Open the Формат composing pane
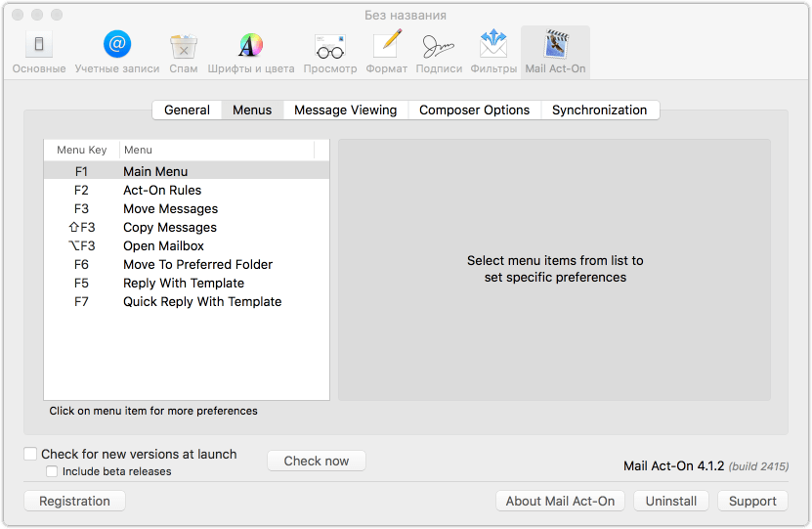Viewport: 812px width, 529px height. click(x=386, y=53)
